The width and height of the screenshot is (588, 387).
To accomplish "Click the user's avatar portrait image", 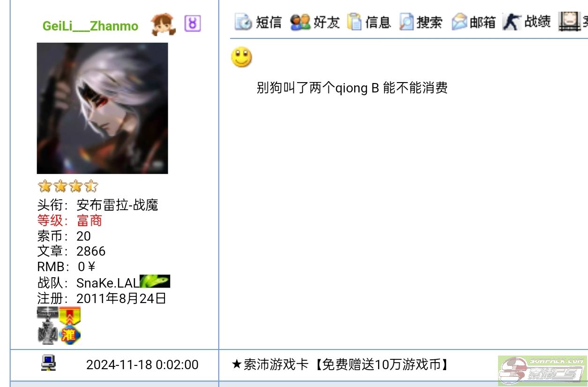I will click(102, 108).
